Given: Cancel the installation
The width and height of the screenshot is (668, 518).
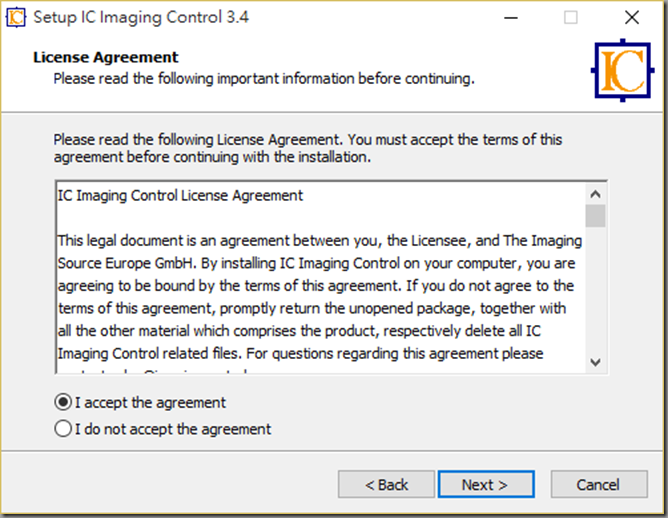Looking at the screenshot, I should [599, 484].
